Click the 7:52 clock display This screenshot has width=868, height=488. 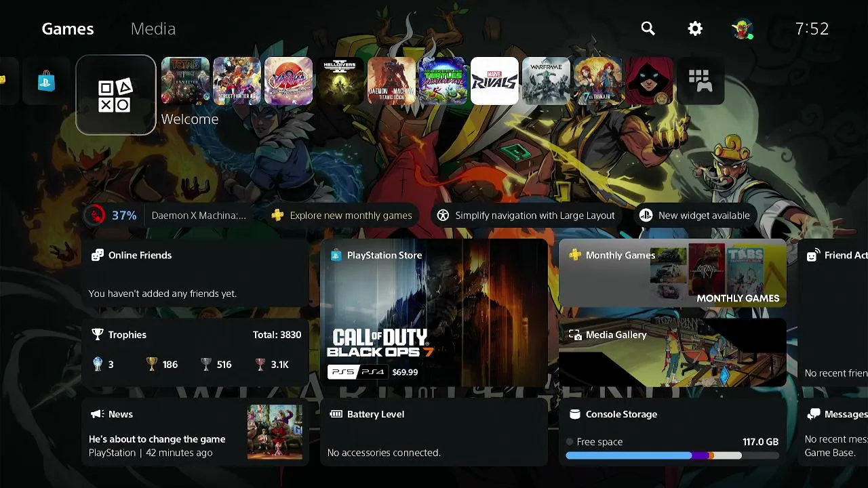click(812, 28)
